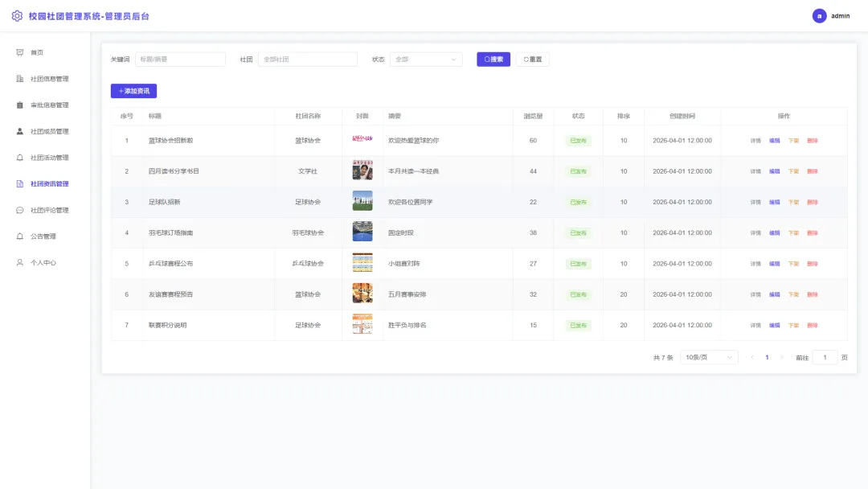This screenshot has width=868, height=489.
Task: Open 首页 home icon in sidebar
Action: point(20,52)
